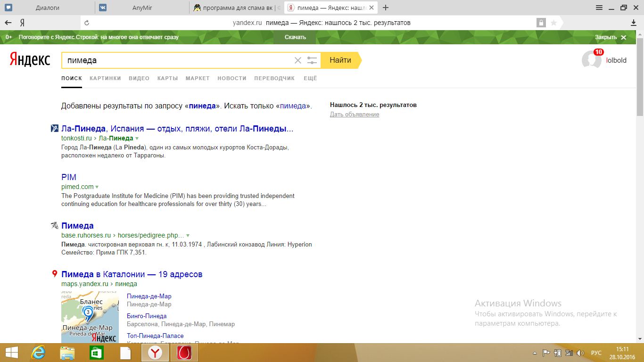Click the tonkosti.ru favicon beside Ла-Пинеда result
Image resolution: width=644 pixels, height=362 pixels.
pos(55,128)
